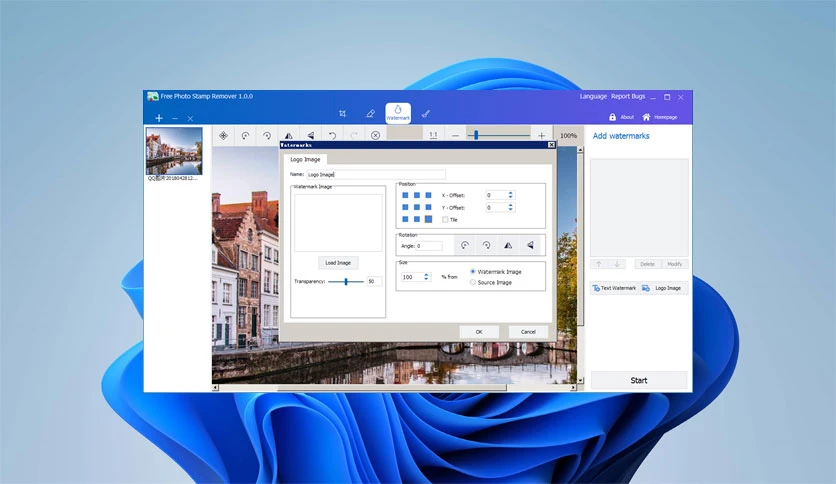Choose the center position square
Viewport: 836px width, 484px height.
pyautogui.click(x=417, y=207)
